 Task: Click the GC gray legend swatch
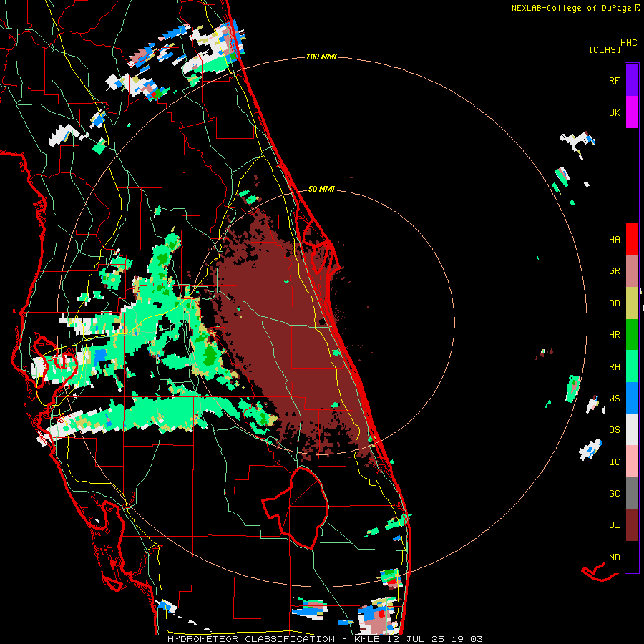click(632, 493)
